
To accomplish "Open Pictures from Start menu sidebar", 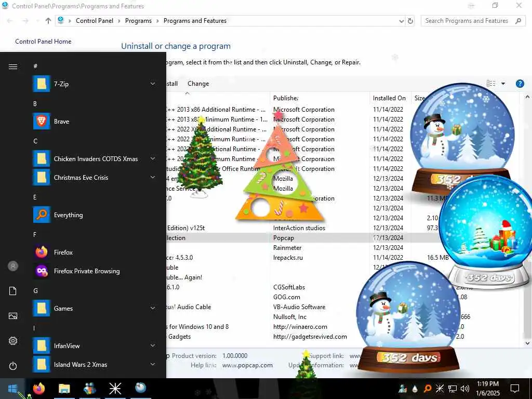I will pos(13,316).
